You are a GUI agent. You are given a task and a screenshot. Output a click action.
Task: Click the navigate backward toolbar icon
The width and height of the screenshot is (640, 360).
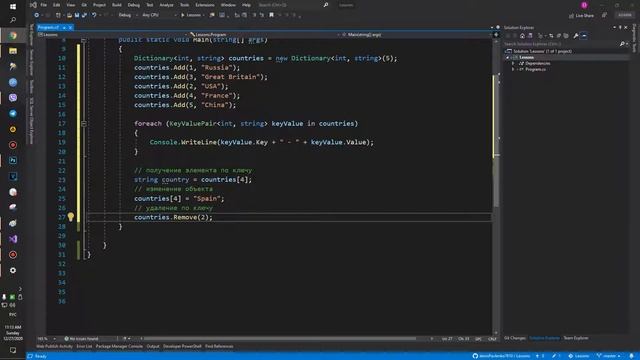tap(36, 15)
